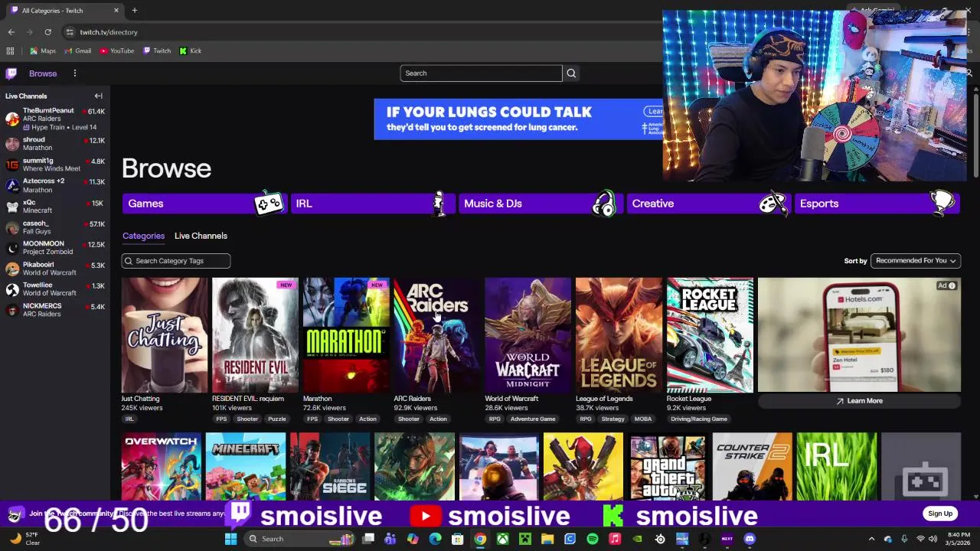Reload the page with refresh icon
This screenshot has width=980, height=551.
(47, 32)
